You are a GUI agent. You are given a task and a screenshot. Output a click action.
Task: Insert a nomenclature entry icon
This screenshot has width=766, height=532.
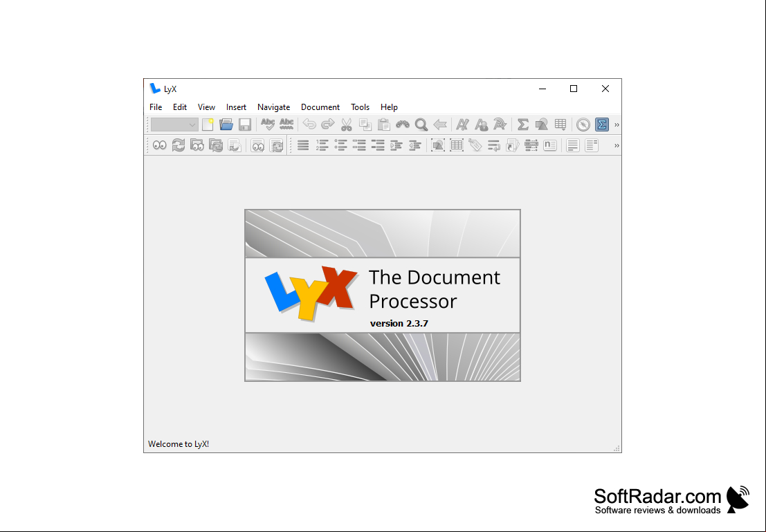pyautogui.click(x=550, y=145)
